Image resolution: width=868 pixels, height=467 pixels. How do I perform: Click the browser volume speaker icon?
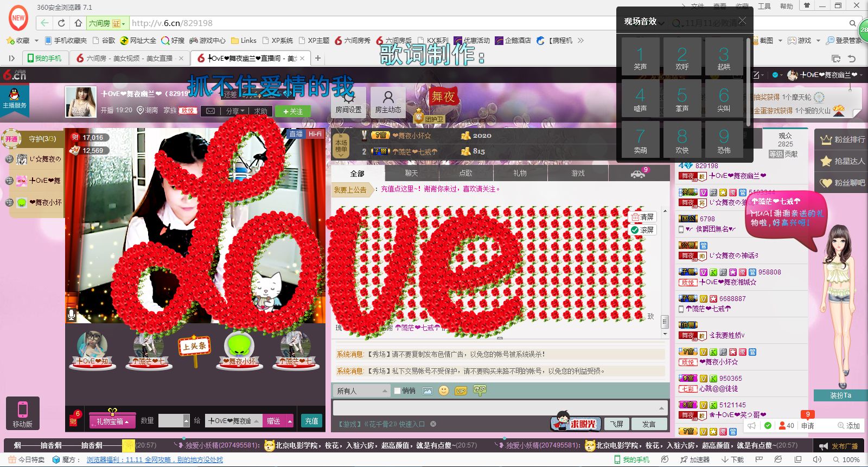tap(817, 459)
